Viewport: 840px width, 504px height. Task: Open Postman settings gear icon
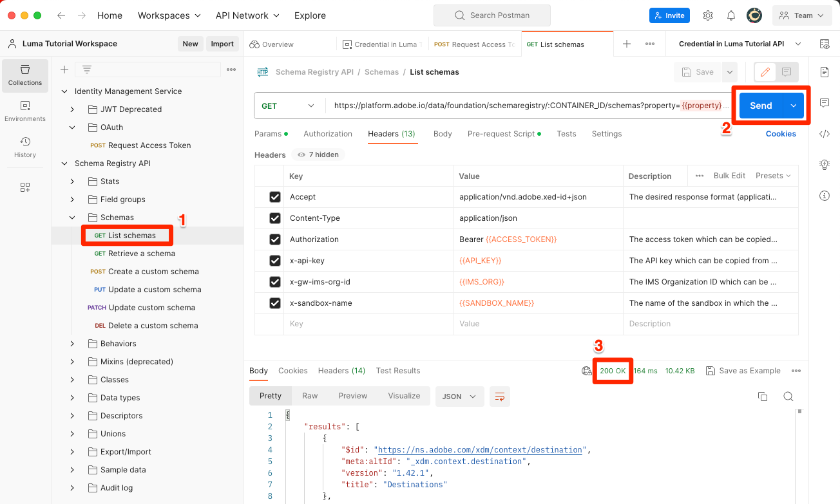(708, 15)
